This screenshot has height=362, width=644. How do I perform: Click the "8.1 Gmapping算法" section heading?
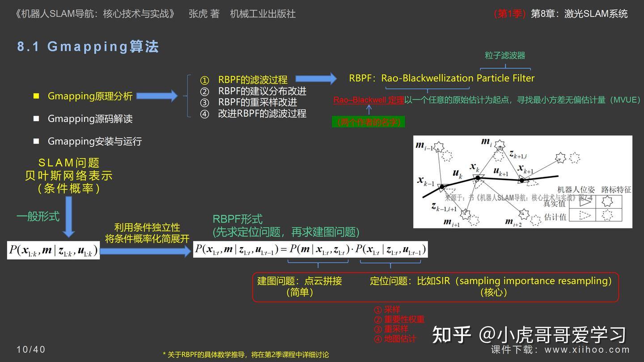click(x=88, y=47)
